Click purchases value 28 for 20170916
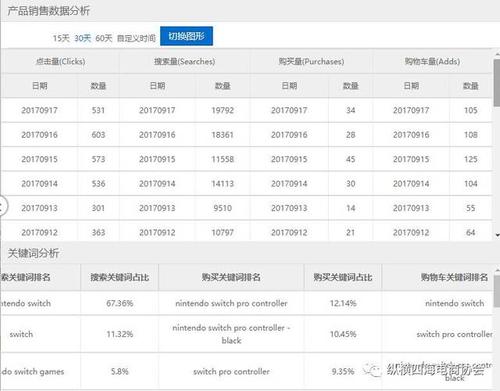The height and width of the screenshot is (391, 500). tap(351, 135)
